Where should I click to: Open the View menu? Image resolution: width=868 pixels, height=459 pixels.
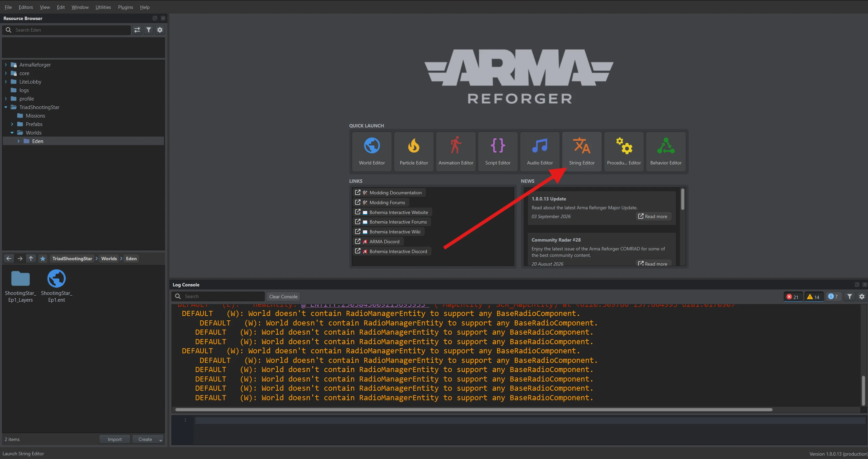pyautogui.click(x=45, y=7)
